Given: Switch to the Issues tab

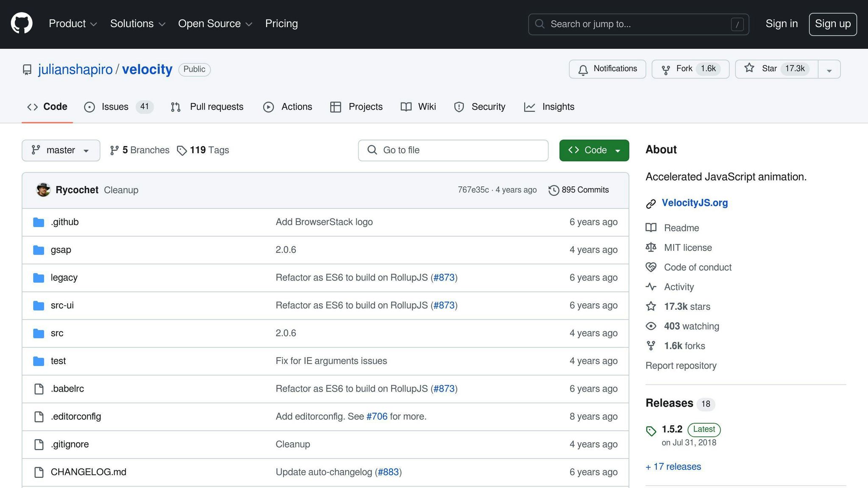Looking at the screenshot, I should click(114, 107).
